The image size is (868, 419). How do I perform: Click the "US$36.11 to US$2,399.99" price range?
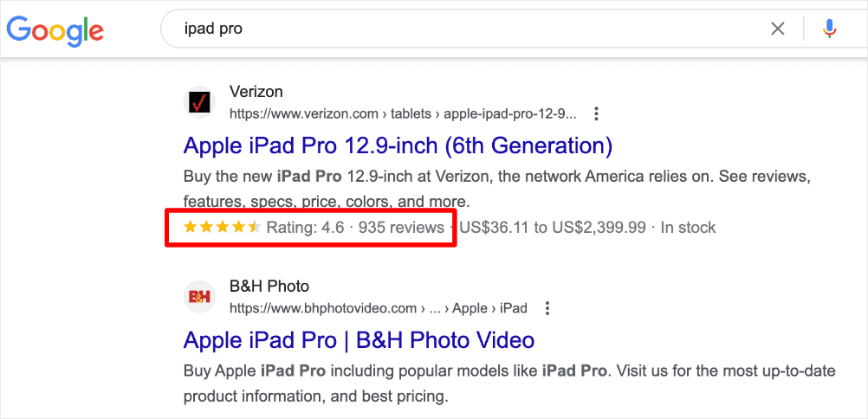coord(553,228)
